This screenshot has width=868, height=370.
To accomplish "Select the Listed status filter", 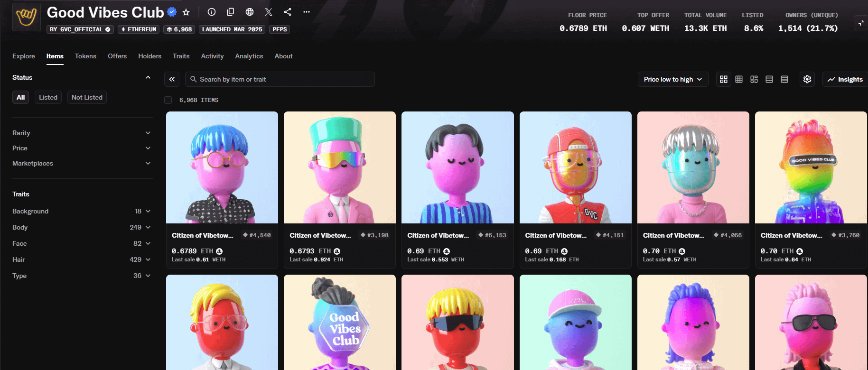I will point(48,97).
